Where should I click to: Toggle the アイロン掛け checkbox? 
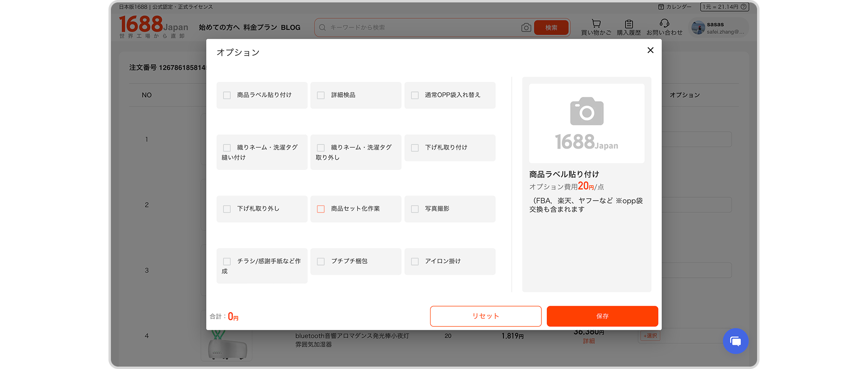tap(415, 261)
